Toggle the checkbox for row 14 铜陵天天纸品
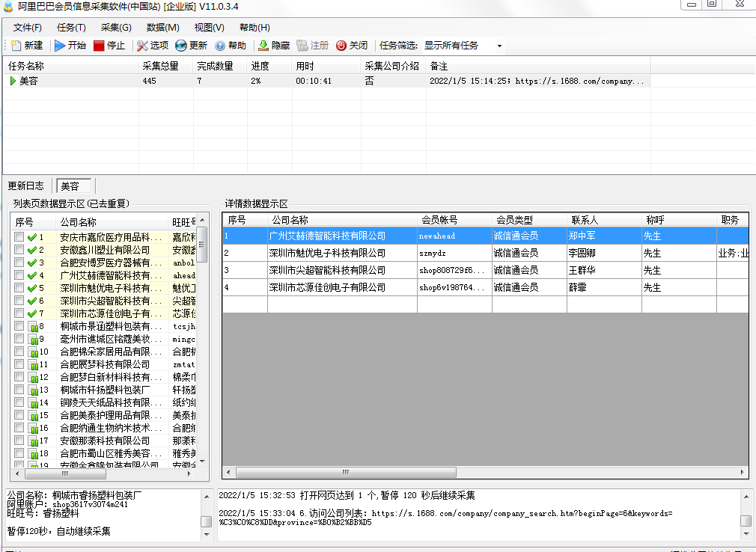This screenshot has width=756, height=552. point(19,402)
